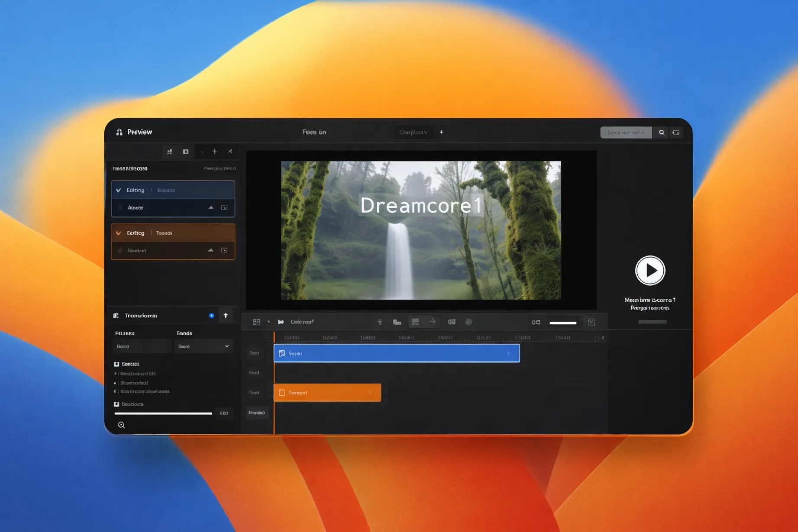Click the large circular play button
The image size is (798, 532).
[649, 271]
